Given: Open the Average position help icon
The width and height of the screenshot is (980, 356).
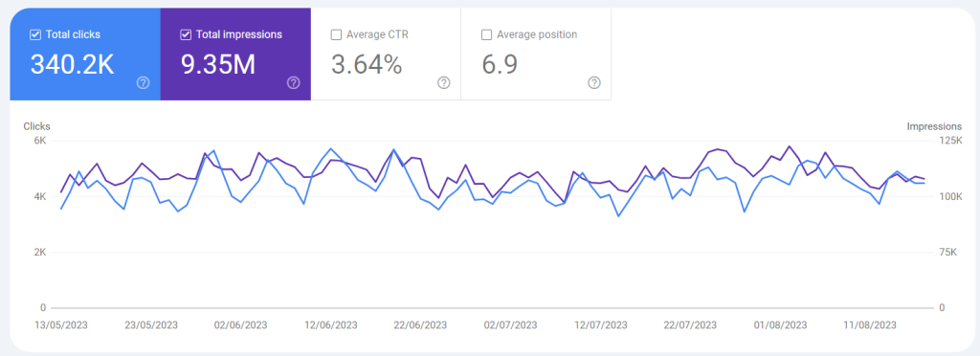Looking at the screenshot, I should tap(594, 83).
